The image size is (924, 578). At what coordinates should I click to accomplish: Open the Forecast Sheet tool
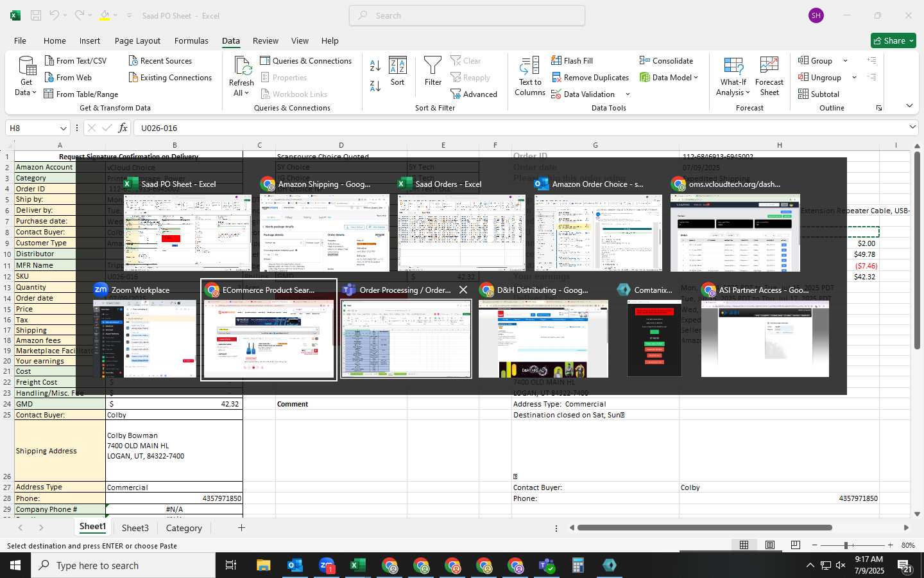click(x=769, y=76)
